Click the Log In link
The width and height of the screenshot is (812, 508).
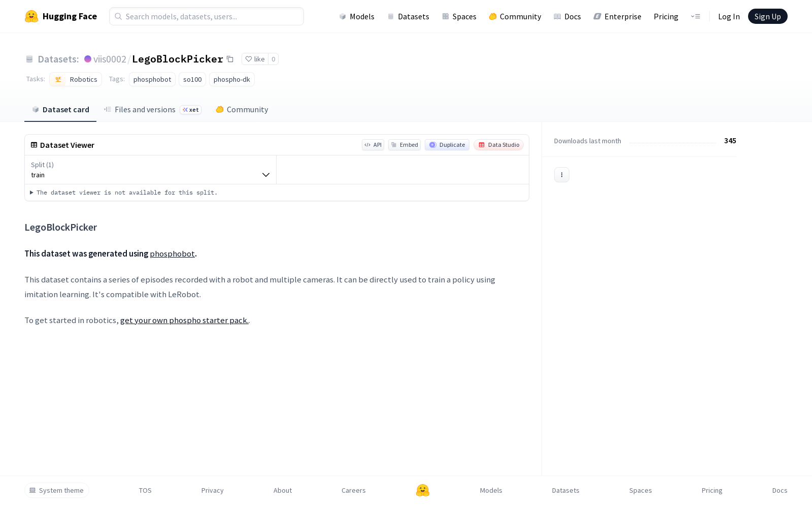pyautogui.click(x=729, y=16)
